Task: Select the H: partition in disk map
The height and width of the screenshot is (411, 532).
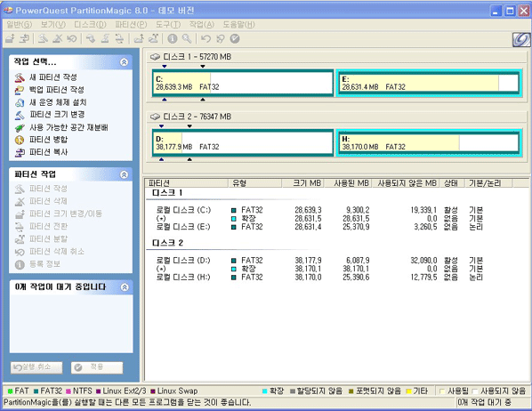Action: (x=429, y=142)
